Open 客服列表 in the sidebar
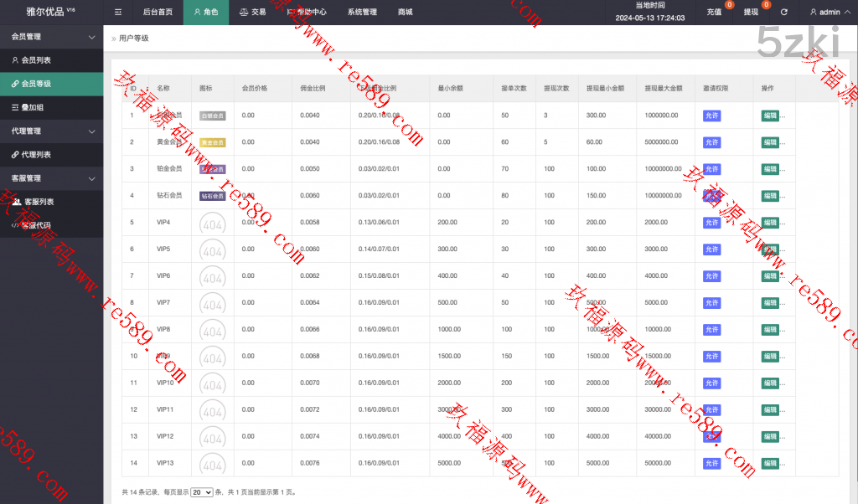 coord(39,202)
